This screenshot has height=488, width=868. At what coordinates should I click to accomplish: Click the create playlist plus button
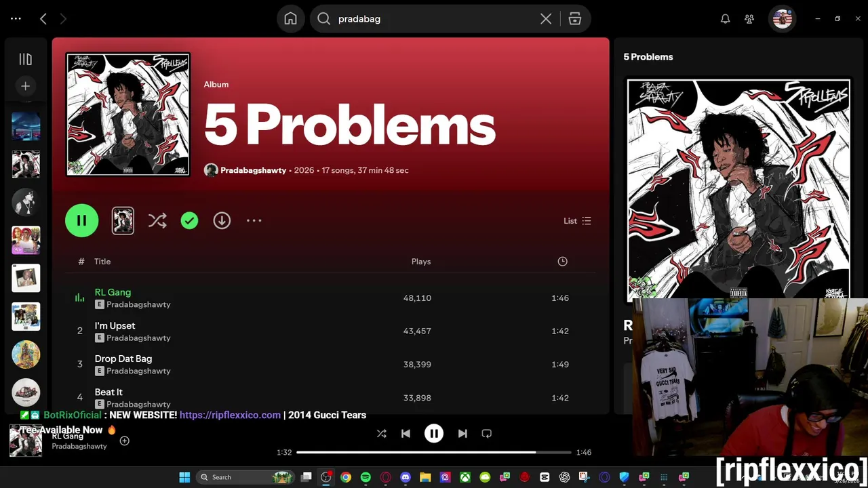click(x=25, y=86)
